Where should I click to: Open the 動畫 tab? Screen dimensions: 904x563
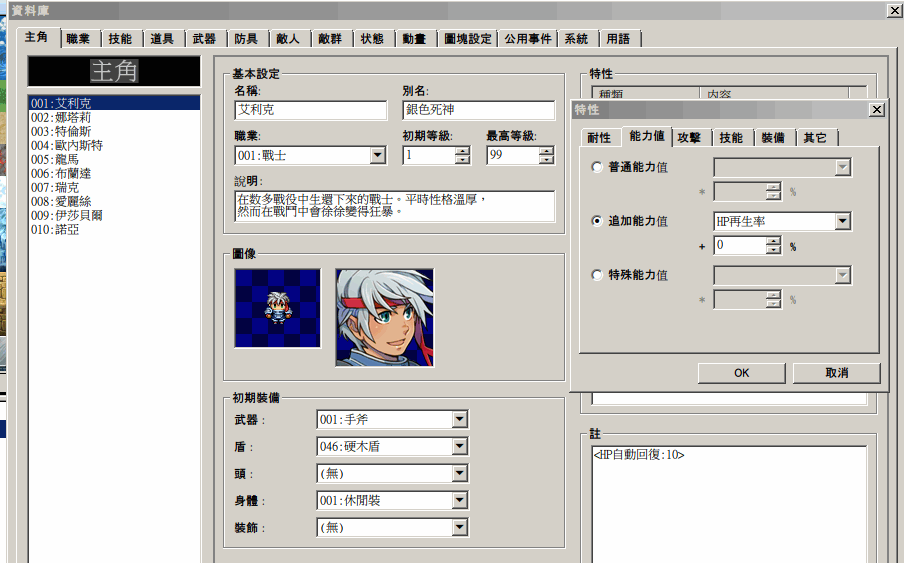click(414, 39)
